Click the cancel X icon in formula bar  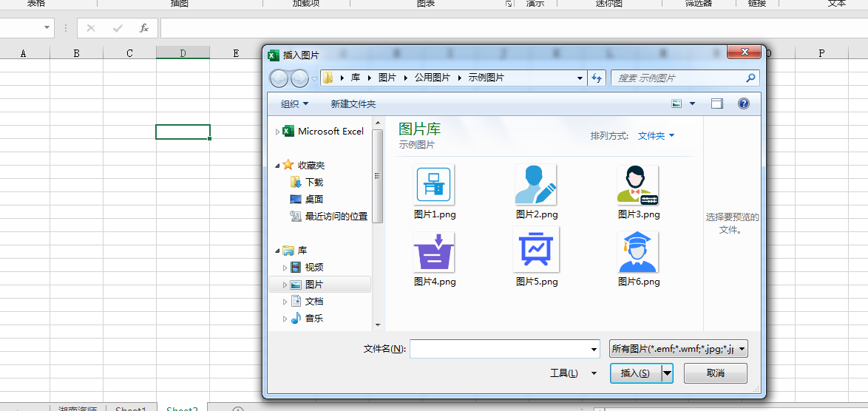pyautogui.click(x=91, y=28)
